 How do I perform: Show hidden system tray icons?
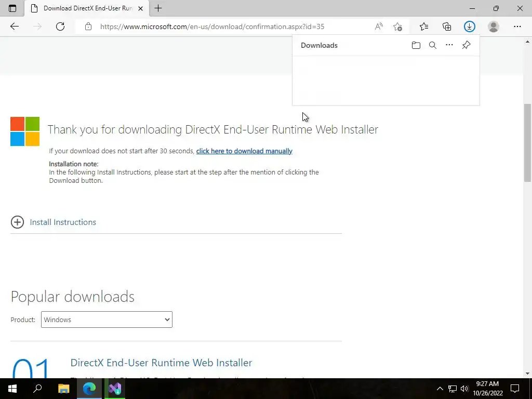coord(440,389)
